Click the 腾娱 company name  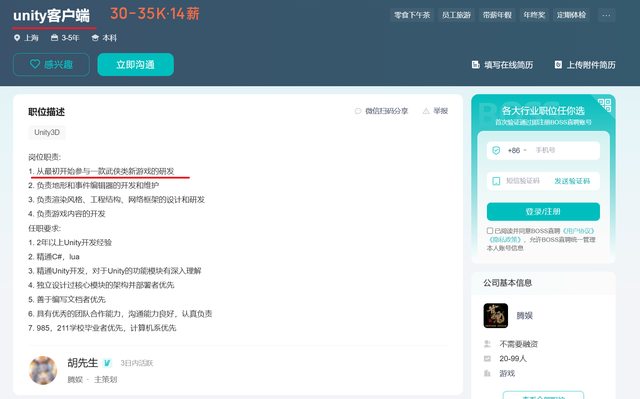(524, 315)
